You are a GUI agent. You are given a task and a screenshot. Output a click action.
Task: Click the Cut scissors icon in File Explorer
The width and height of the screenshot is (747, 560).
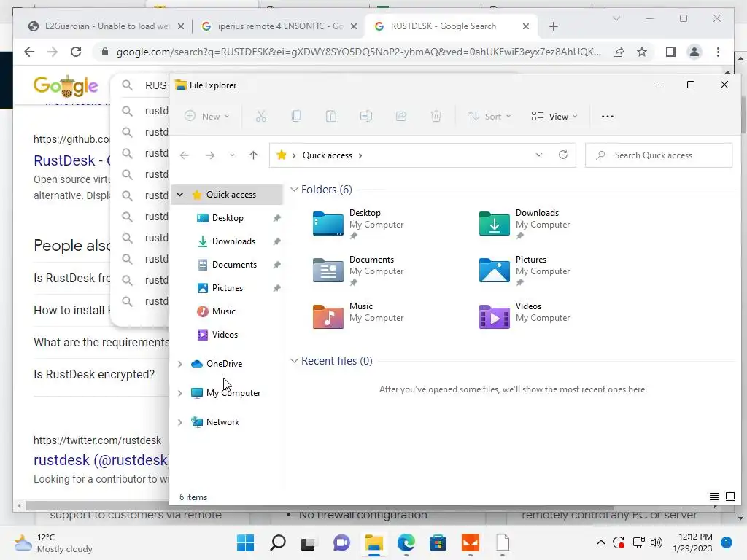tap(260, 116)
